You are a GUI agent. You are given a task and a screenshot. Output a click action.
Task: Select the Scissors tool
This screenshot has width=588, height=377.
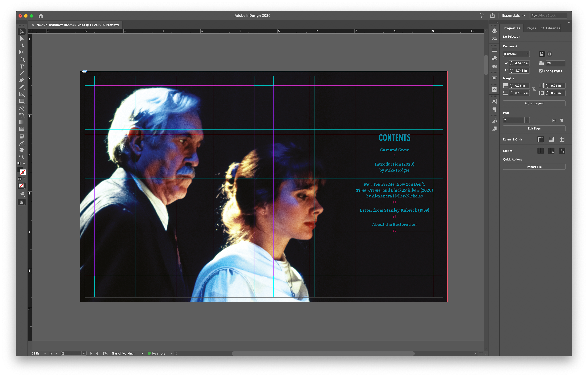pyautogui.click(x=22, y=108)
